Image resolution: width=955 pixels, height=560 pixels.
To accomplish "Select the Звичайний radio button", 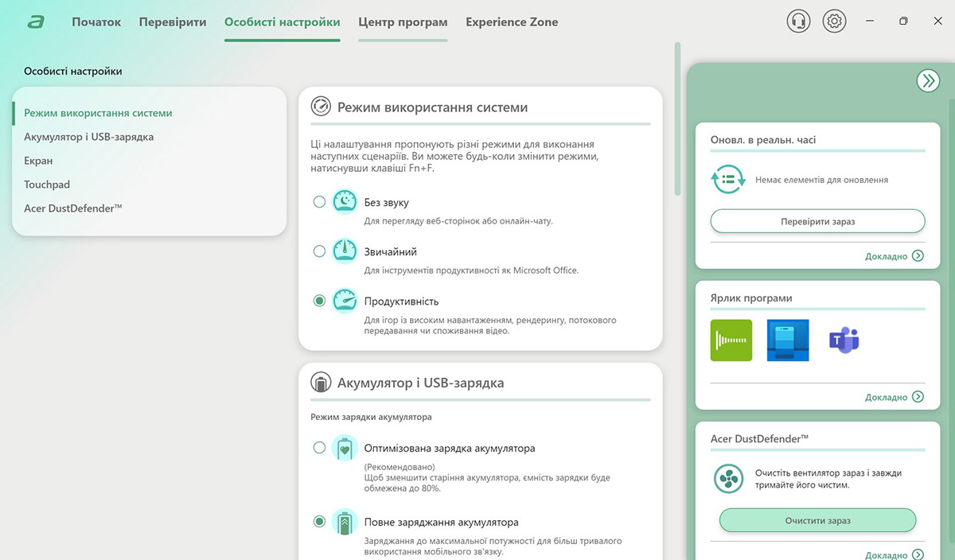I will click(x=319, y=251).
